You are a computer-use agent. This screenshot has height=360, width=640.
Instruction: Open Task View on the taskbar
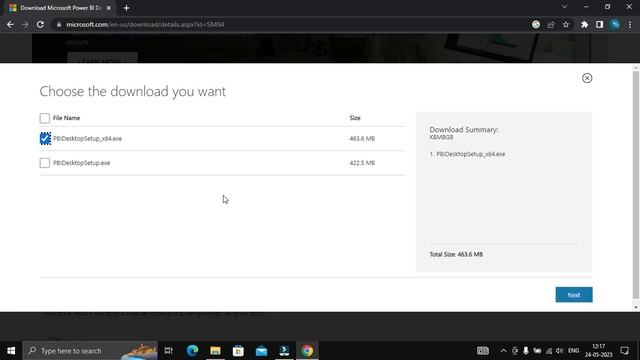click(x=168, y=351)
